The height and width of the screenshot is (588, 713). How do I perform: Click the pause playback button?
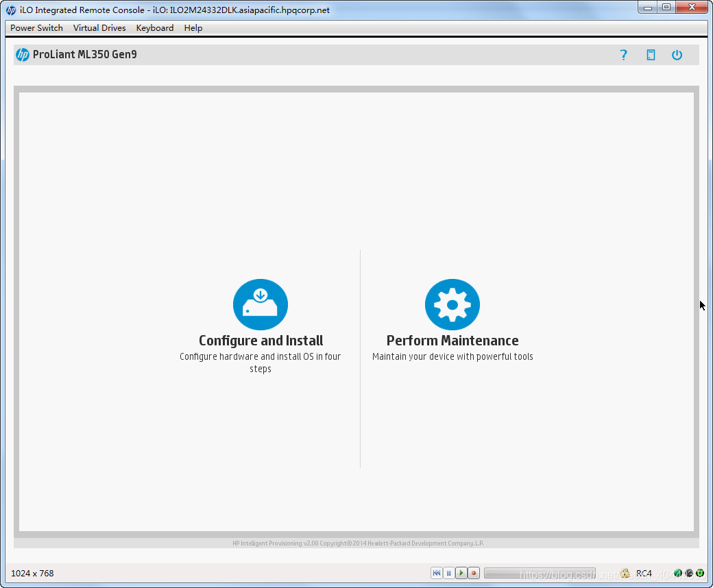(449, 573)
